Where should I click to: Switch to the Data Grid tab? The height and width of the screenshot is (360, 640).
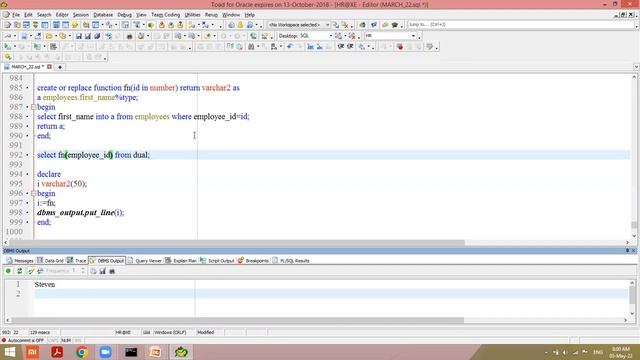click(x=50, y=260)
